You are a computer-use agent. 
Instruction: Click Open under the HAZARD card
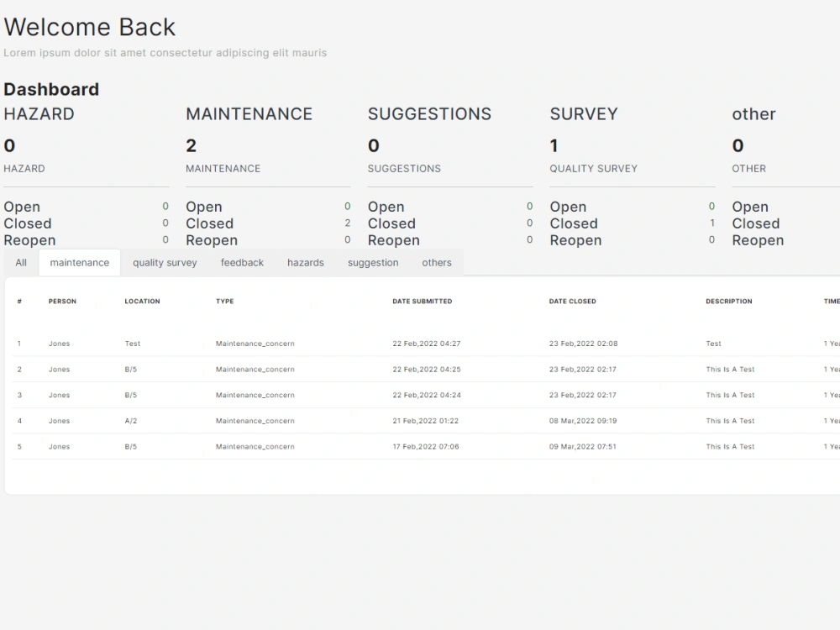click(22, 207)
